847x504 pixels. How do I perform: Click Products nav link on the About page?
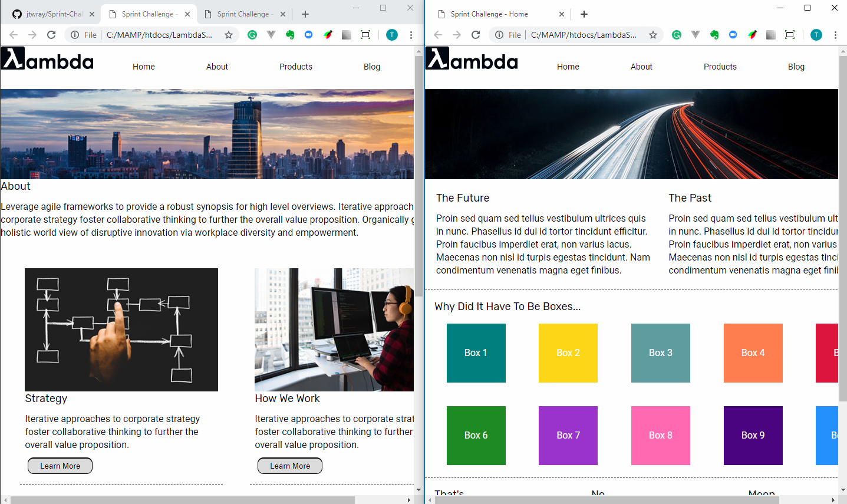295,67
